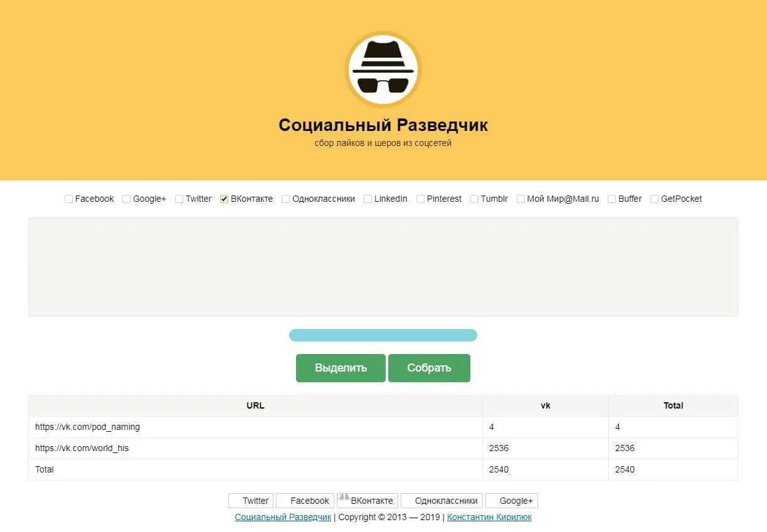Screen dimensions: 767x532
Task: Check the LinkedIn option
Action: pyautogui.click(x=368, y=199)
